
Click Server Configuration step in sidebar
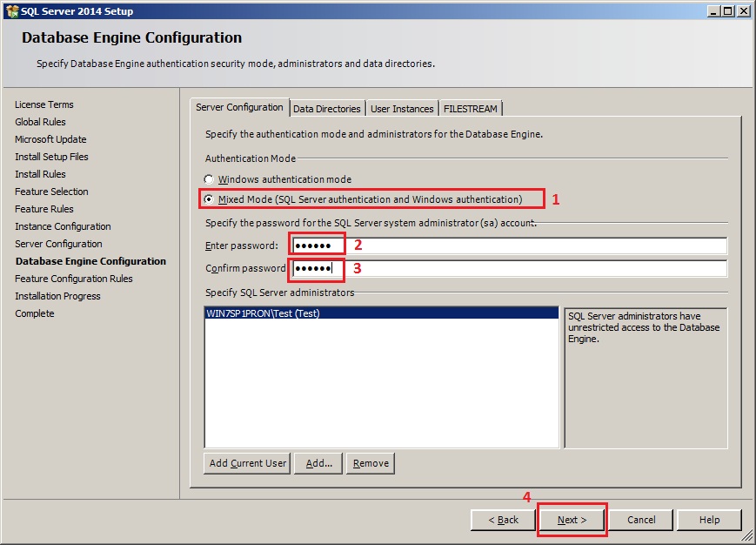click(58, 244)
